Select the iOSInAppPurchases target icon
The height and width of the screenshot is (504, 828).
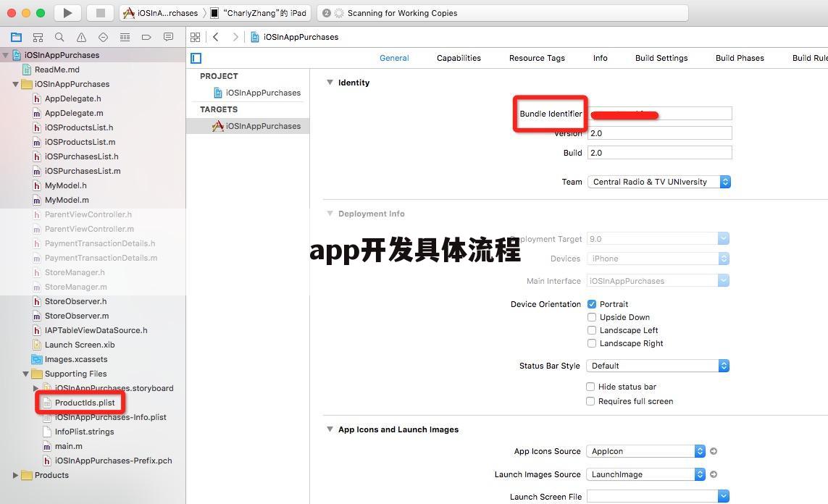[217, 125]
